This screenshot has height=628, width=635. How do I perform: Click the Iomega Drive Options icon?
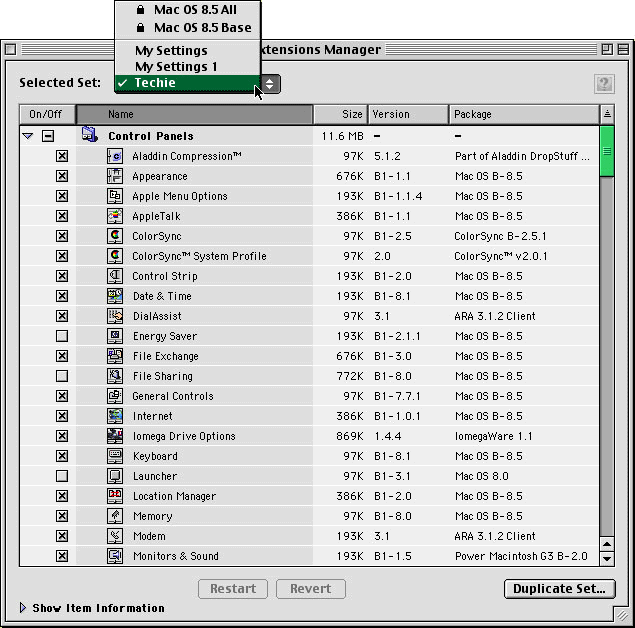tap(115, 436)
